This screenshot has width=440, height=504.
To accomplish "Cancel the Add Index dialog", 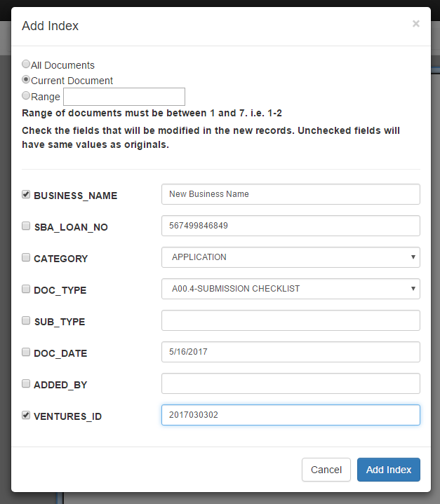I will [326, 470].
